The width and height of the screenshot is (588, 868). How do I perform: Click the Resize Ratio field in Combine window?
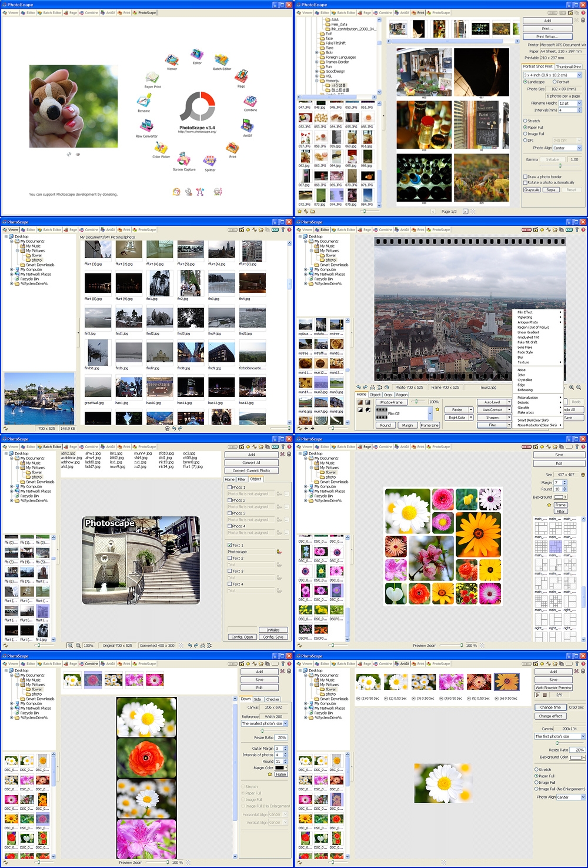click(x=282, y=737)
